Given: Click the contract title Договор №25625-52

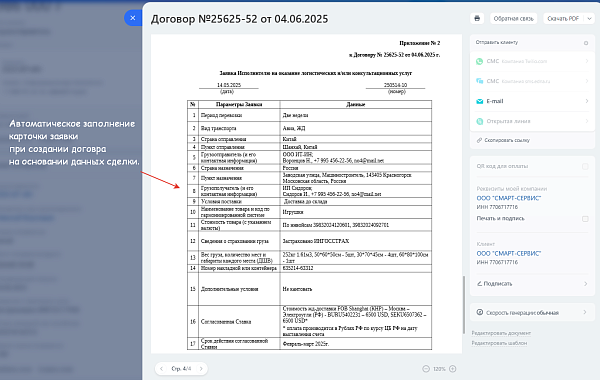Looking at the screenshot, I should coord(239,19).
